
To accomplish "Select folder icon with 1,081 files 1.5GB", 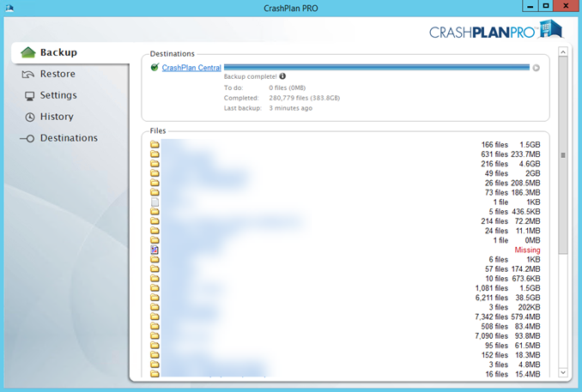I will click(x=155, y=288).
